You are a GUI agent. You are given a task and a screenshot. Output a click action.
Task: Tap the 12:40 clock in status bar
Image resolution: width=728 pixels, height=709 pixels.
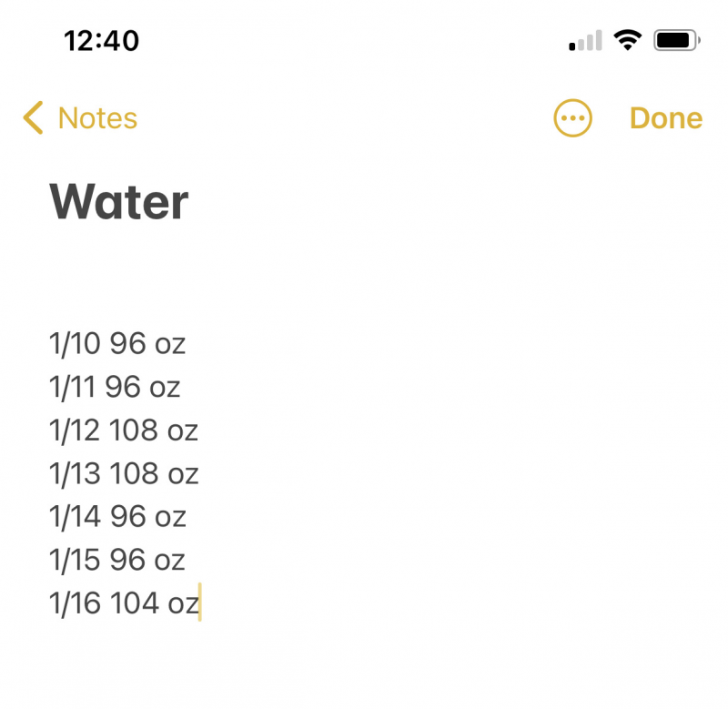tap(101, 40)
